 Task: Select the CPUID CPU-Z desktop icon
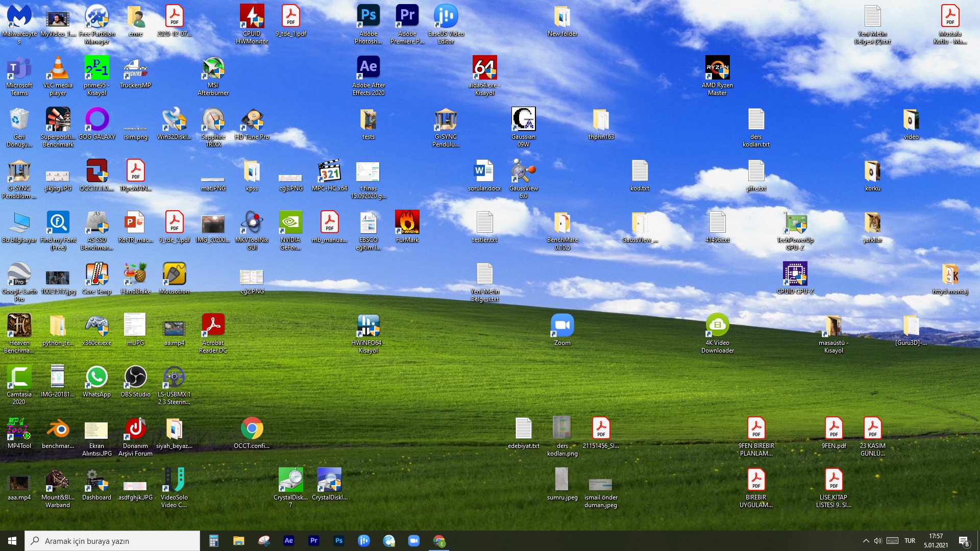795,274
